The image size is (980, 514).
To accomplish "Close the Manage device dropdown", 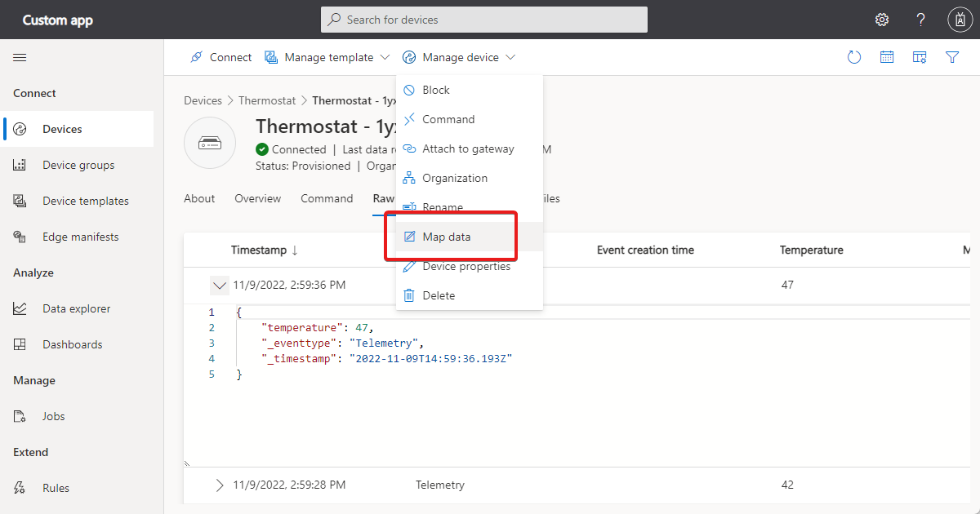I will click(x=459, y=57).
